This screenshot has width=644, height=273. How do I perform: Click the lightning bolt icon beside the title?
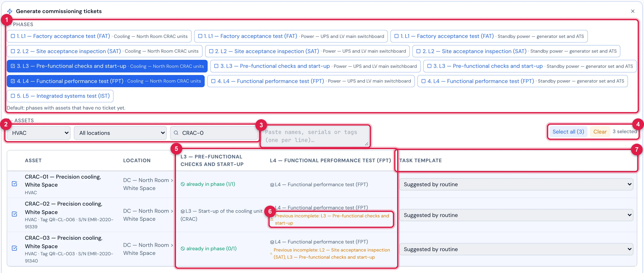9,11
